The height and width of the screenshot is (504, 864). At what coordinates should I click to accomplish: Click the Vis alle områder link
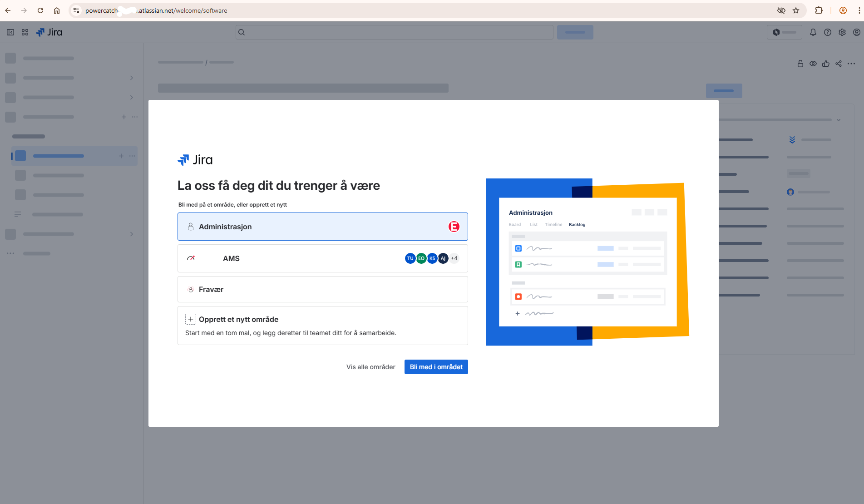371,367
